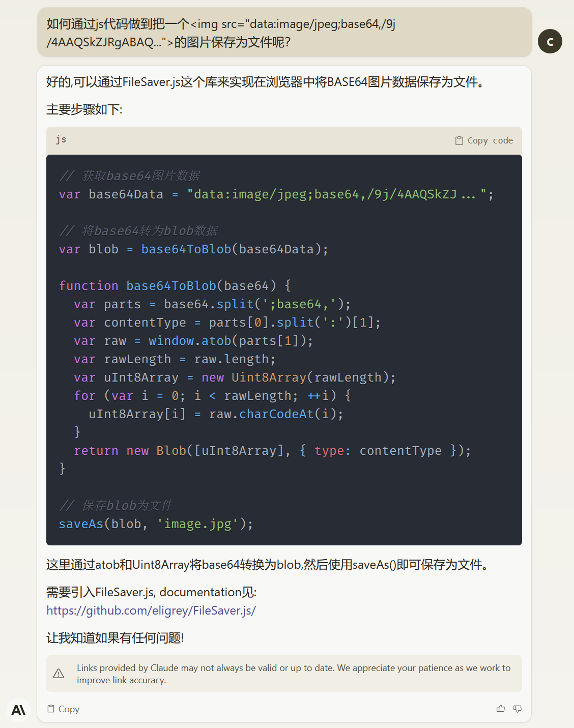Click the links accuracy disclaimer text
Viewport: 574px width, 728px height.
[x=294, y=674]
